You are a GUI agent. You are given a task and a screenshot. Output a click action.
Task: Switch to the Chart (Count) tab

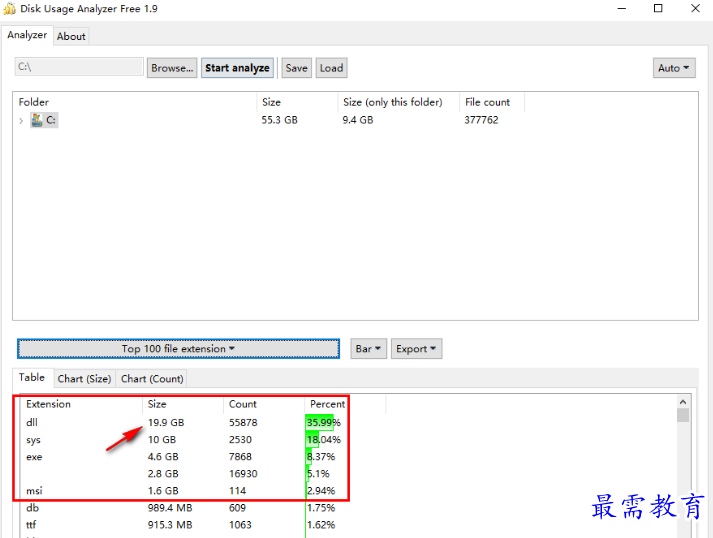(x=152, y=379)
